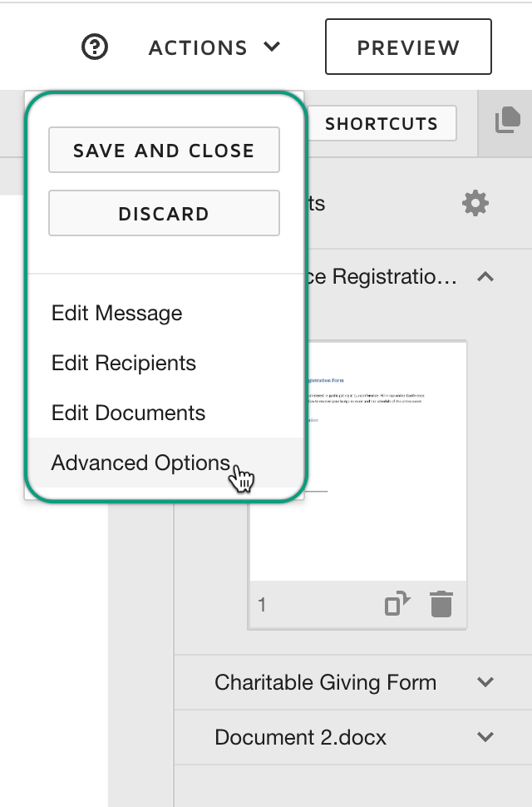The height and width of the screenshot is (807, 532).
Task: Click the Save and Close button
Action: click(x=164, y=151)
